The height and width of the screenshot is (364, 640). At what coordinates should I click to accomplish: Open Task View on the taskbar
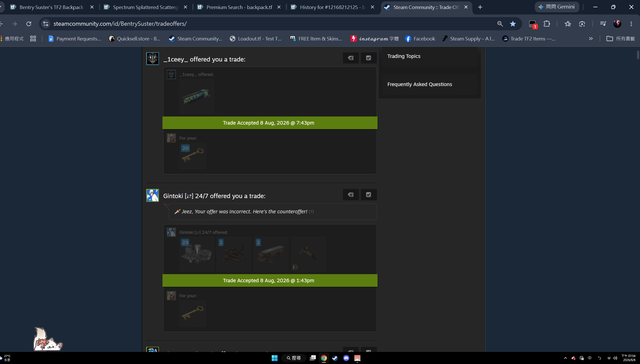313,358
